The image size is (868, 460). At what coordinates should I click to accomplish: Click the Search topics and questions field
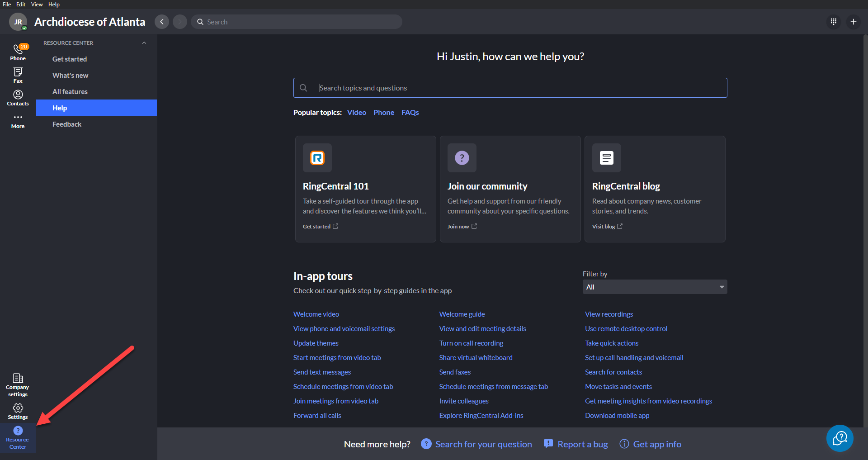pos(510,88)
